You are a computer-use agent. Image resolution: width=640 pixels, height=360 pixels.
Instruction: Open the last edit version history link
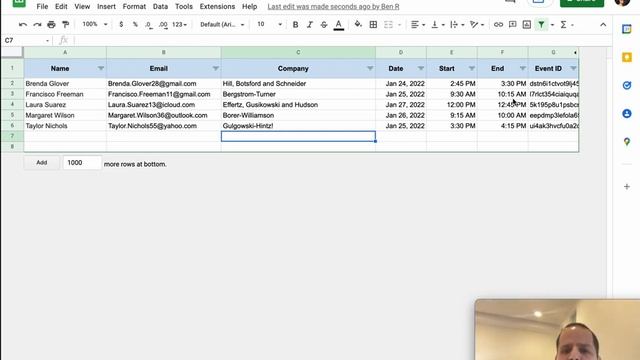333,7
